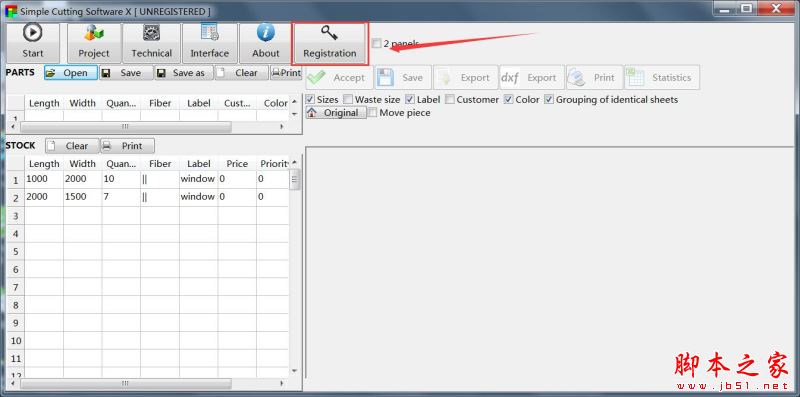Enable the Customer checkbox

[449, 100]
